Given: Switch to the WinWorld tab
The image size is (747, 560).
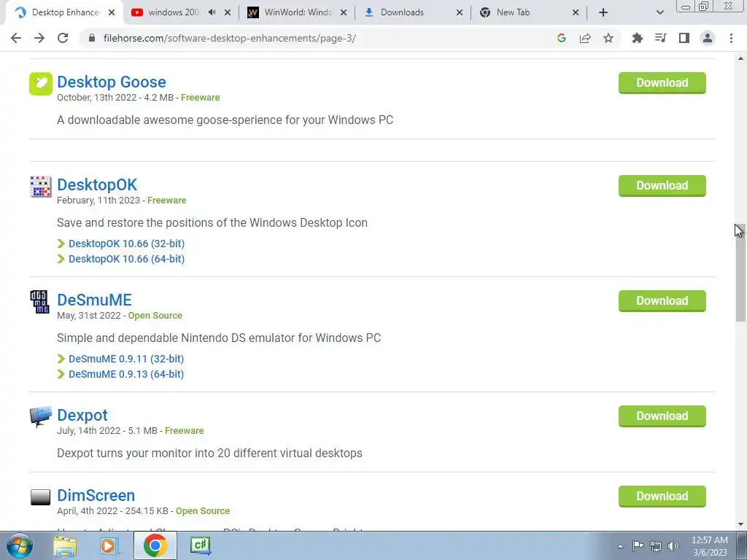Looking at the screenshot, I should coord(298,12).
